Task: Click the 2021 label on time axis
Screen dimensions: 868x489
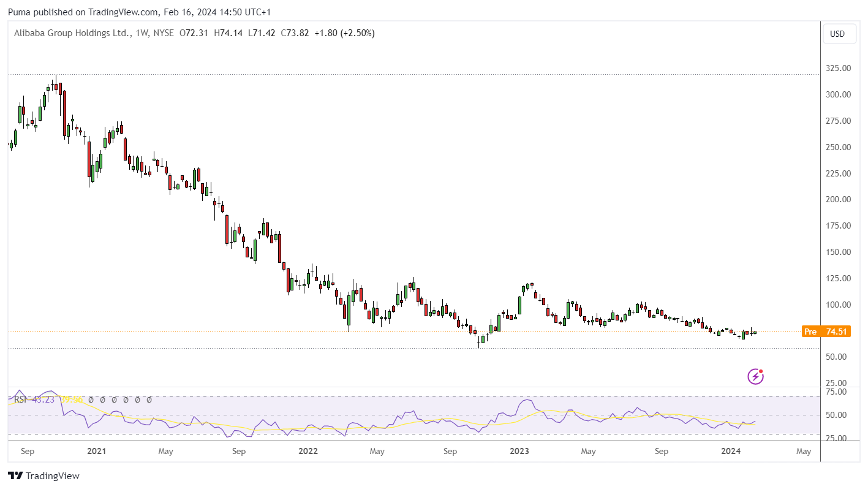Action: [96, 452]
